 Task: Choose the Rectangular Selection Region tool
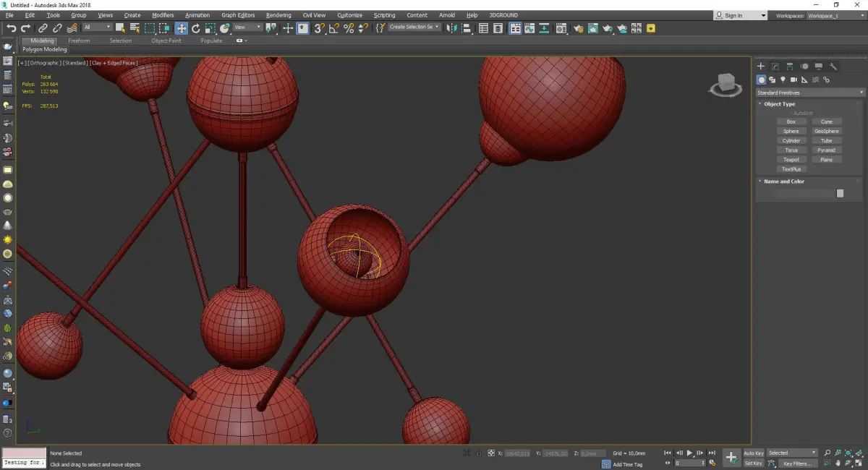(150, 28)
